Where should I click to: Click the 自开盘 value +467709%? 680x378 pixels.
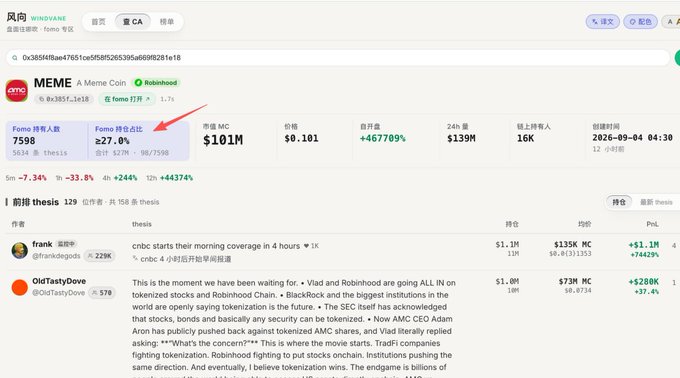coord(382,138)
